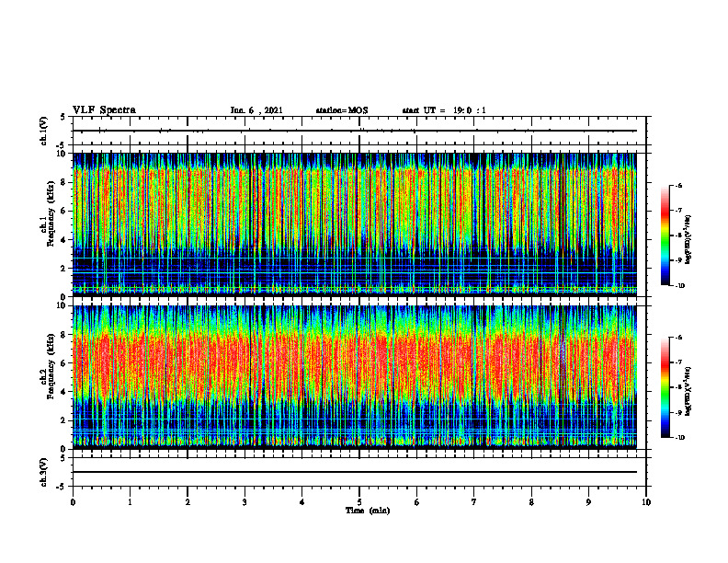Click the ch.2 frequency tick label "4"
728x563 pixels.
click(64, 392)
